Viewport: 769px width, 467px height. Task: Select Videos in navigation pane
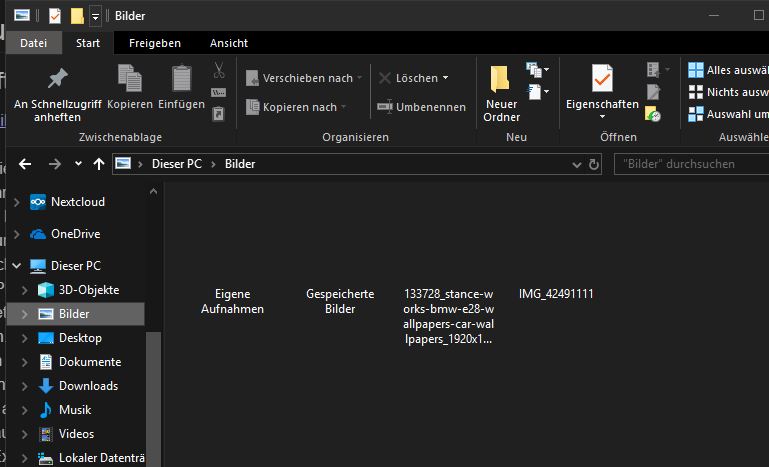pyautogui.click(x=76, y=434)
